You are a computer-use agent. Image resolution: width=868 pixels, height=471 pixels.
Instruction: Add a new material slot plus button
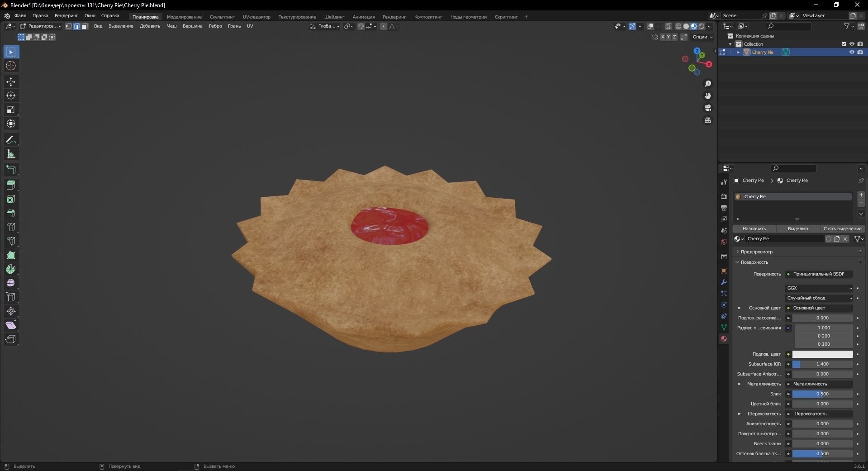coord(861,195)
